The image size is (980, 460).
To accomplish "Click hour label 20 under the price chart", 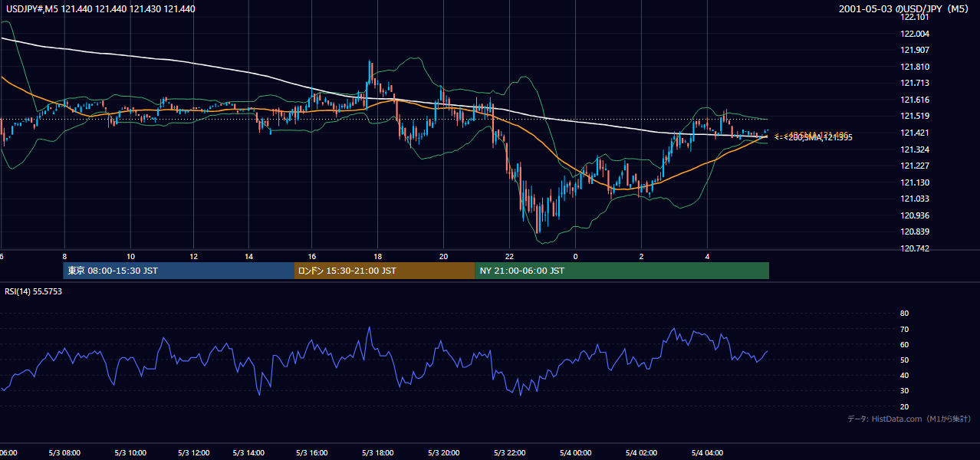I will click(443, 257).
